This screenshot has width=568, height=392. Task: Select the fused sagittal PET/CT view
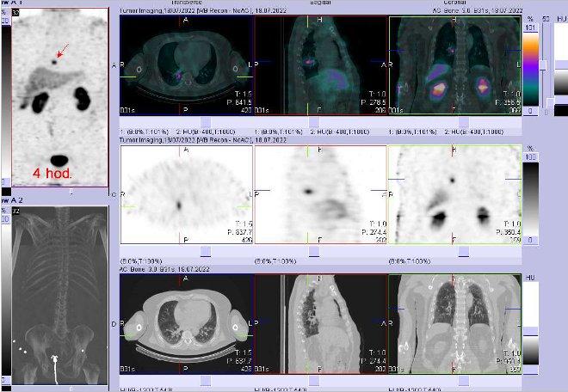tap(320, 64)
